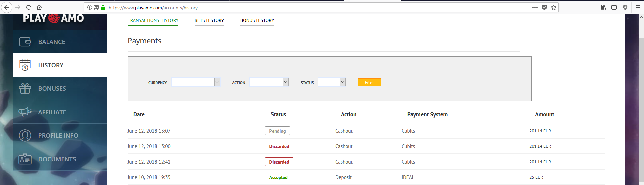Click the Amount column header
The height and width of the screenshot is (185, 644).
pyautogui.click(x=545, y=114)
